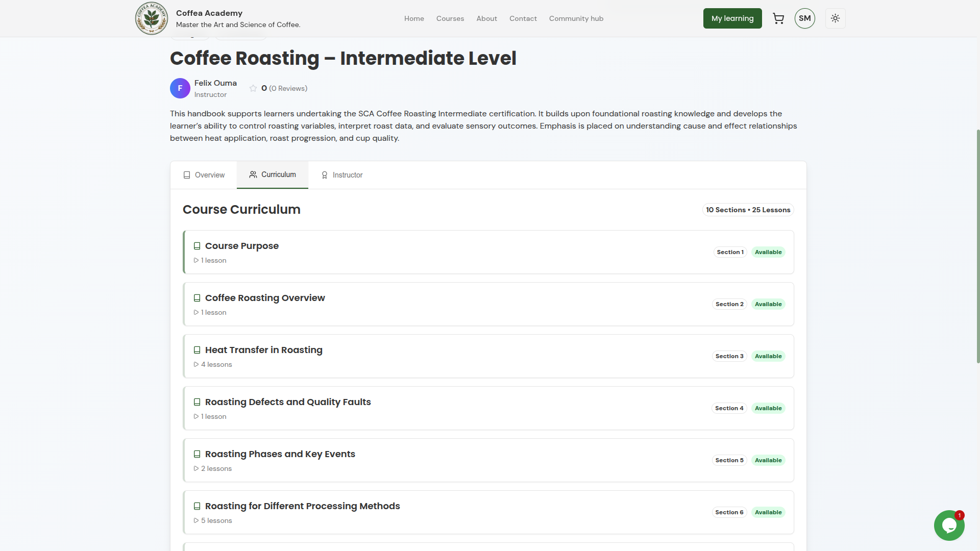Click the play icon next to '4 lessons'
980x551 pixels.
point(196,364)
